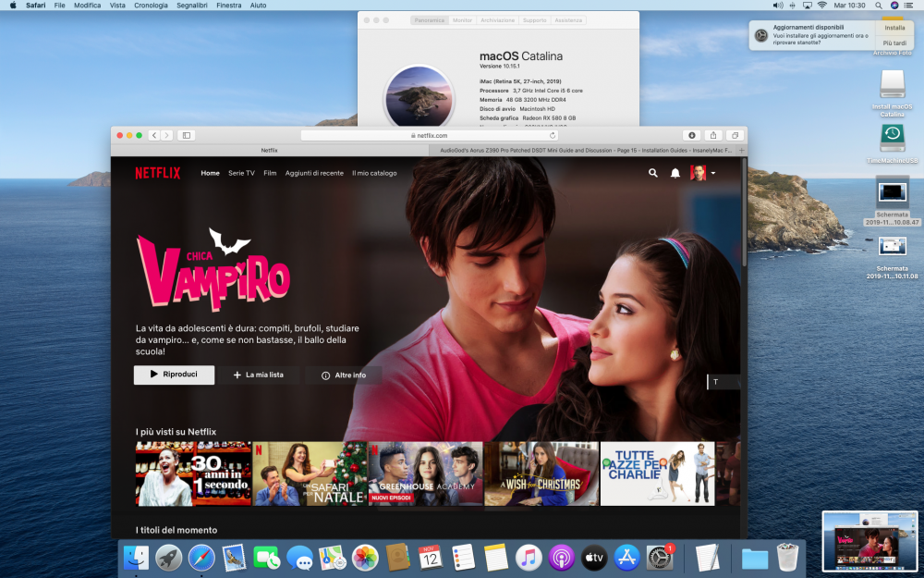The image size is (924, 578).
Task: Open Music from the Dock
Action: (x=529, y=557)
